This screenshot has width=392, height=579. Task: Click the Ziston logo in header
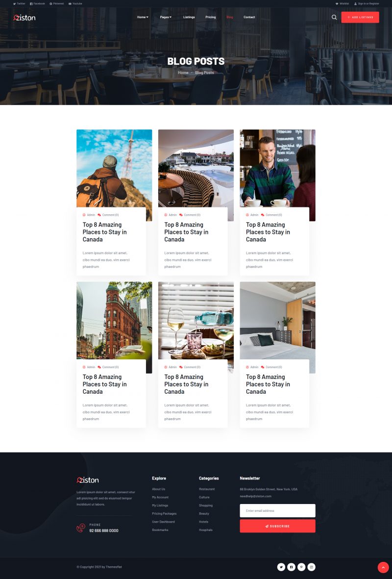click(24, 18)
